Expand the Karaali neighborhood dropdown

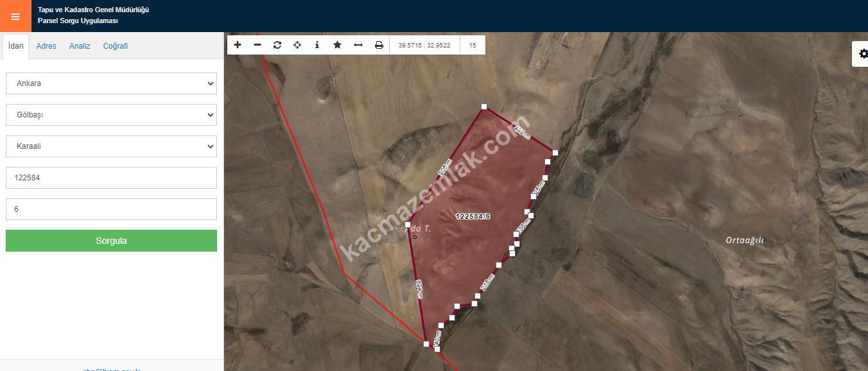(x=111, y=146)
